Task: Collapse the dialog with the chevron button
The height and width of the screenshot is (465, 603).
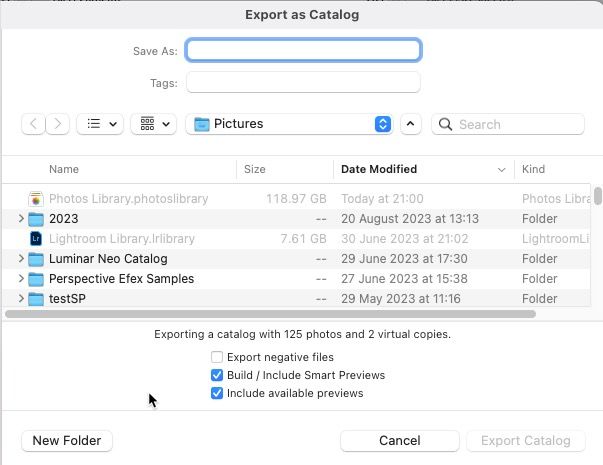Action: point(410,124)
